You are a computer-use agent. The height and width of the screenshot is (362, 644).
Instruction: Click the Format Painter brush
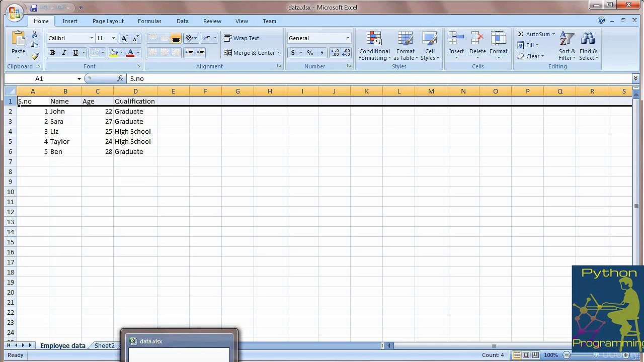[35, 56]
